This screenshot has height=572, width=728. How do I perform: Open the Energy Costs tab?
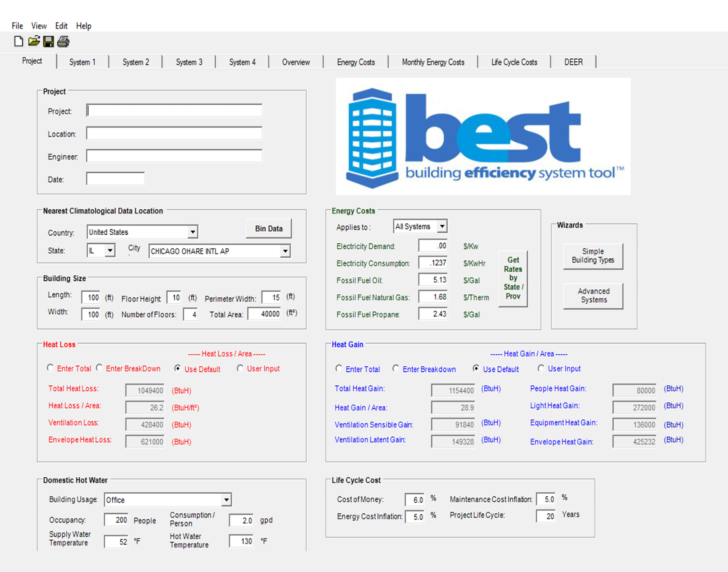(356, 62)
